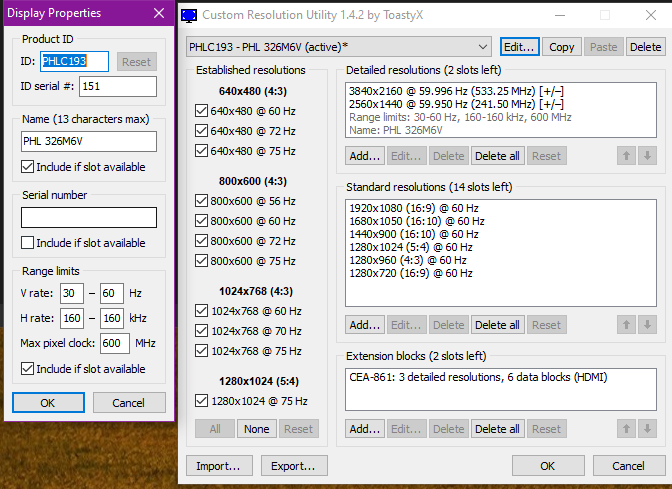672x489 pixels.
Task: Click Max pixel clock field 600
Action: (x=115, y=343)
